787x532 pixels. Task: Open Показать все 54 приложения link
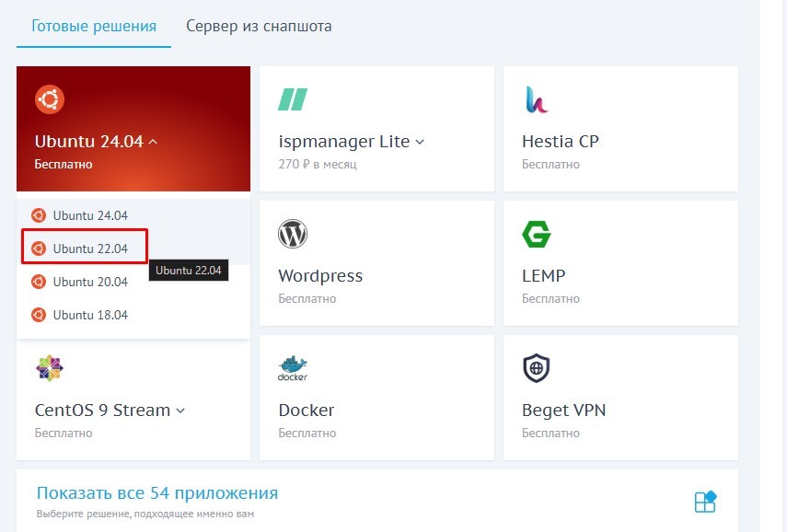(x=157, y=492)
